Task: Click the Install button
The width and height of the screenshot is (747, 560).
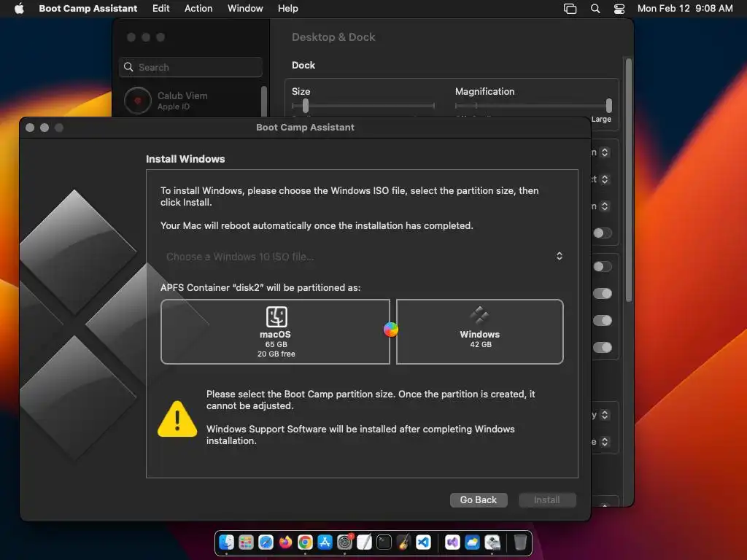Action: [547, 500]
